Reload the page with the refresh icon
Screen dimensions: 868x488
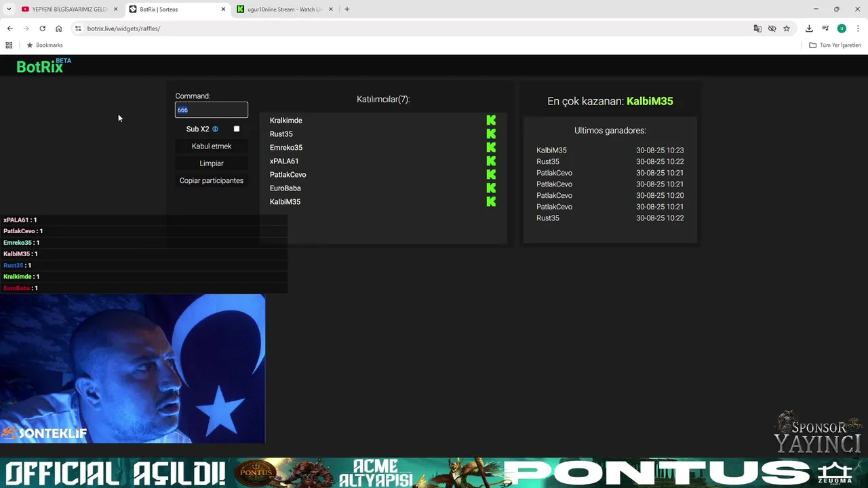pyautogui.click(x=42, y=28)
